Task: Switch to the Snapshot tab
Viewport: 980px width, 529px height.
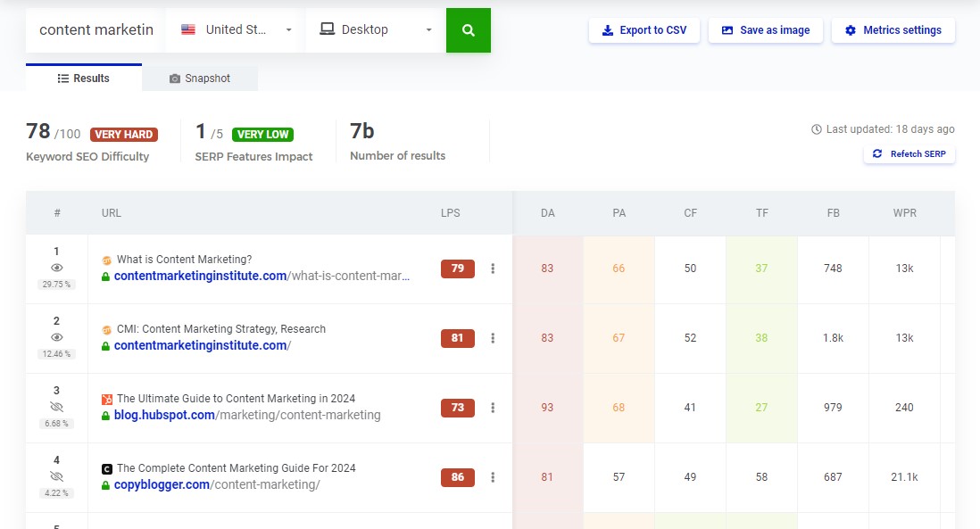Action: [x=200, y=79]
